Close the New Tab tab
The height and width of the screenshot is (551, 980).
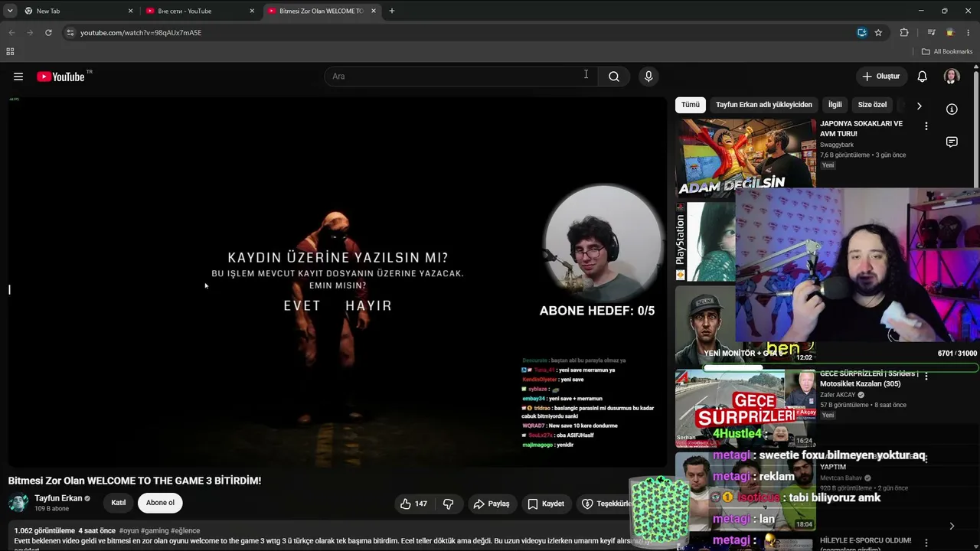131,11
